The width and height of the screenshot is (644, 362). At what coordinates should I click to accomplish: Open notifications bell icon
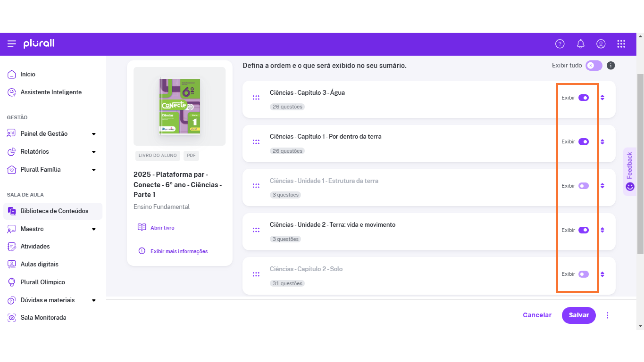pos(580,44)
